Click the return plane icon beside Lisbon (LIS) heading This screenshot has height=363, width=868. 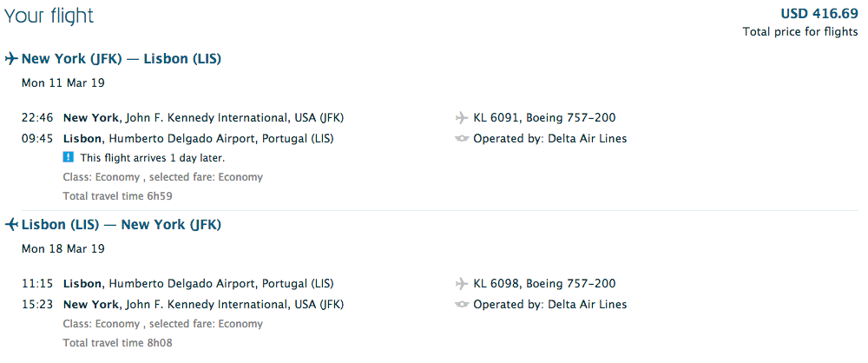coord(11,225)
